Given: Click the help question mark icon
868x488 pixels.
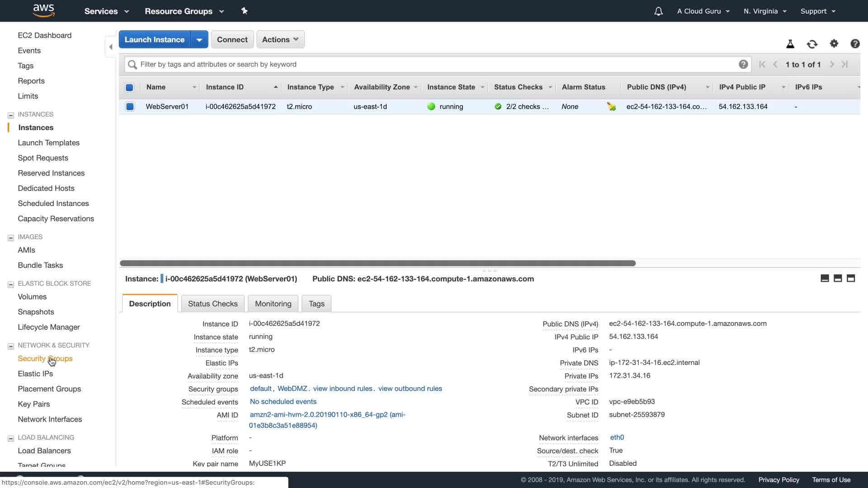Looking at the screenshot, I should 855,43.
